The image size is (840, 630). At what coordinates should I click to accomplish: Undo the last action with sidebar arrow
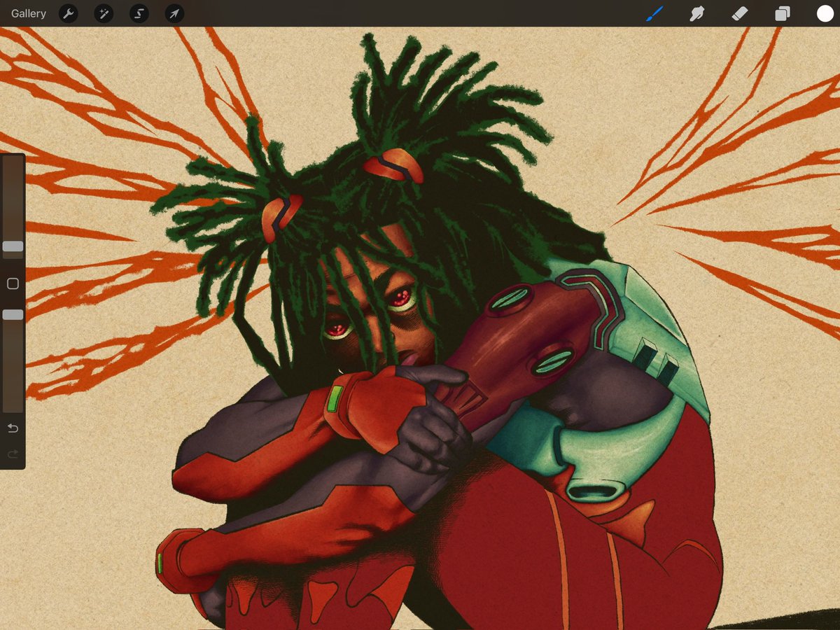[13, 428]
